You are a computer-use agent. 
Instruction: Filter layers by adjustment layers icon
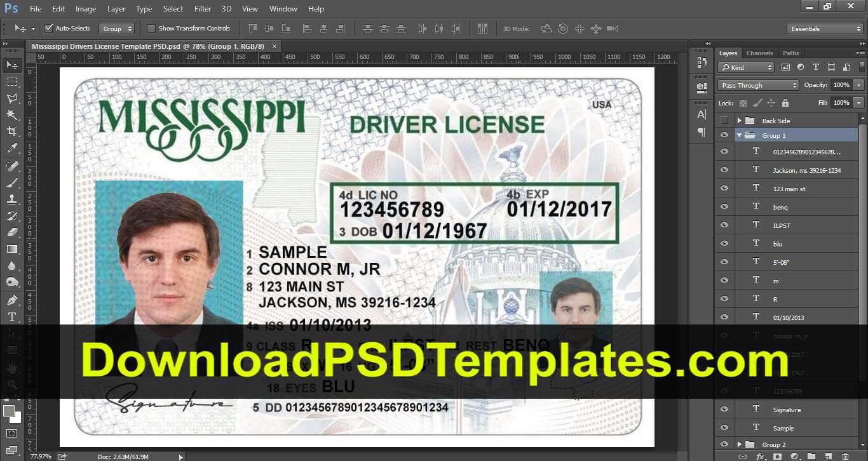click(800, 67)
